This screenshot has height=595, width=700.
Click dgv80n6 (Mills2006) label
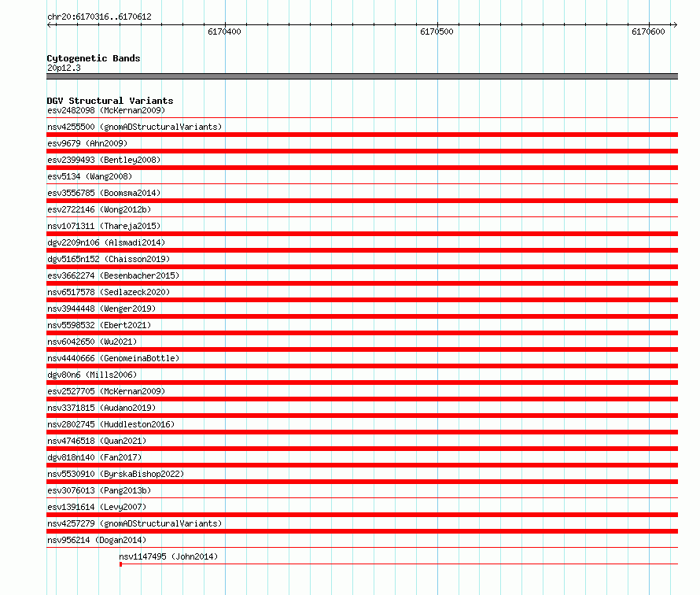[x=92, y=375]
